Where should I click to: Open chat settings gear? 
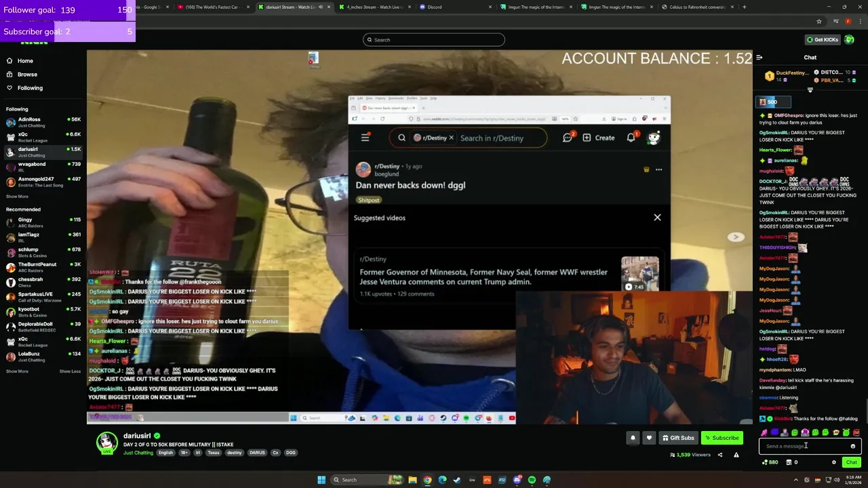(x=834, y=462)
